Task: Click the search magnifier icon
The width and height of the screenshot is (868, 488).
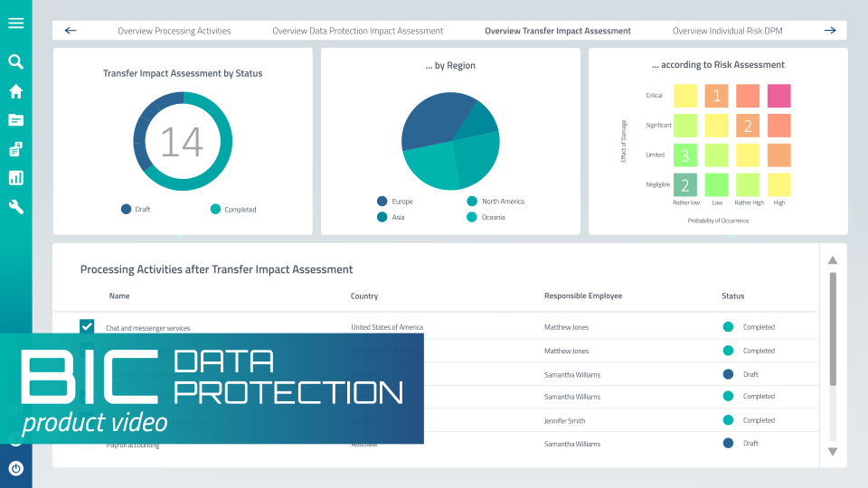Action: click(x=15, y=62)
